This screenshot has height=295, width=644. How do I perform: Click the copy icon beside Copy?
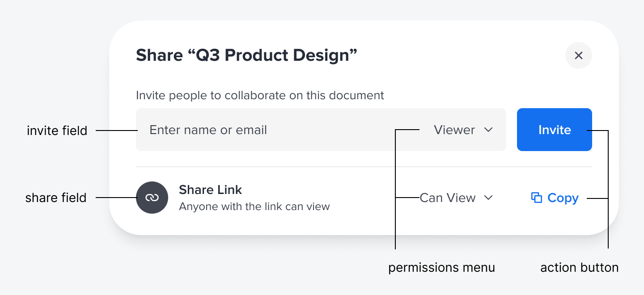536,198
